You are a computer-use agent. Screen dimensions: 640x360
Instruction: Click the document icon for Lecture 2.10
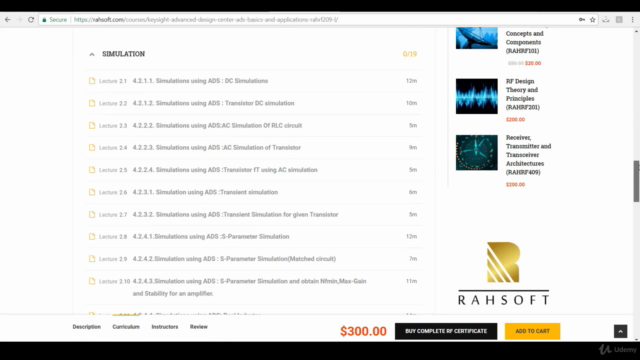click(x=92, y=281)
